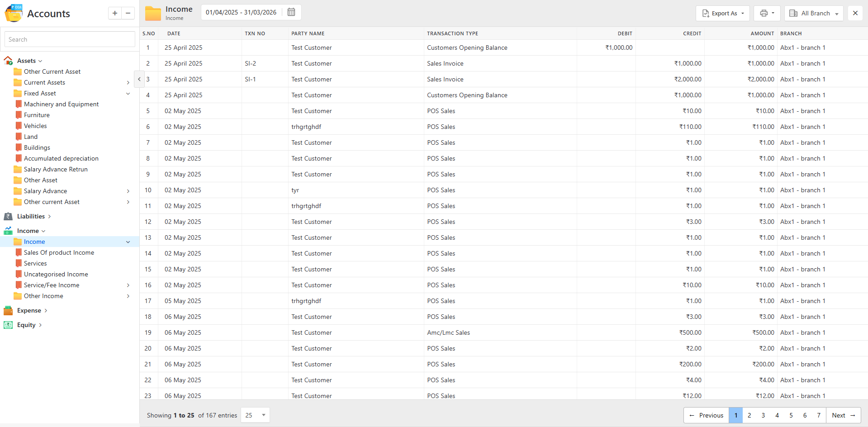Collapse the Fixed Asset folder
The height and width of the screenshot is (427, 868).
pyautogui.click(x=128, y=93)
